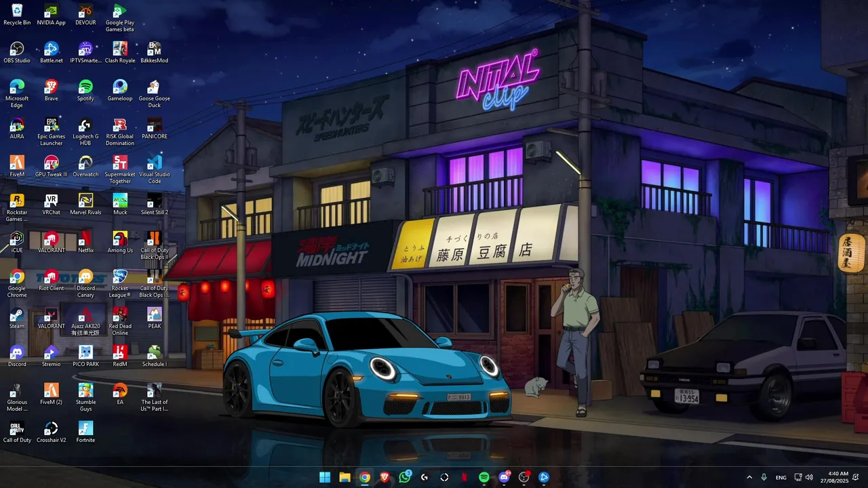Open WhatsApp from the taskbar
The image size is (868, 488).
(405, 477)
